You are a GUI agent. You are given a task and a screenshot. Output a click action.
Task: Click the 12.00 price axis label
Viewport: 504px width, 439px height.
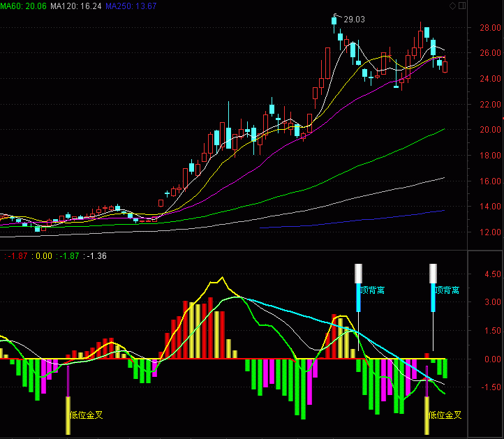click(490, 232)
